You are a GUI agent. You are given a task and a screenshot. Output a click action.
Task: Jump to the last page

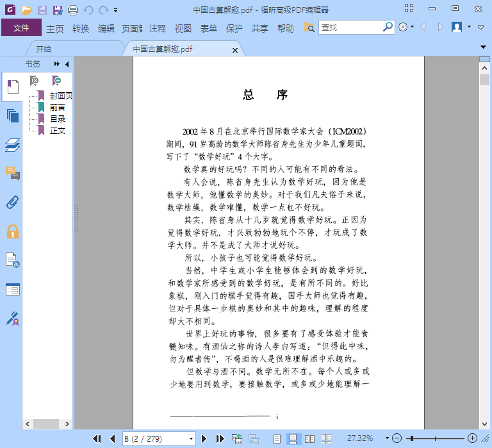point(220,438)
